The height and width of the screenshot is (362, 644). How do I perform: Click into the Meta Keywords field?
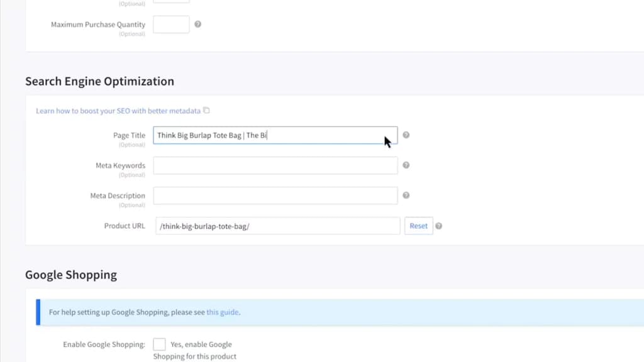pyautogui.click(x=275, y=165)
